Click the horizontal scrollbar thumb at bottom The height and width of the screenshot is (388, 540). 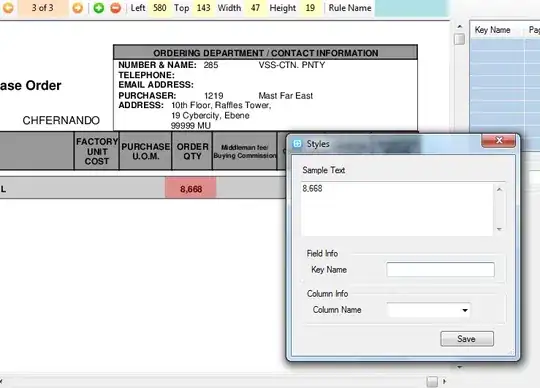pyautogui.click(x=432, y=381)
